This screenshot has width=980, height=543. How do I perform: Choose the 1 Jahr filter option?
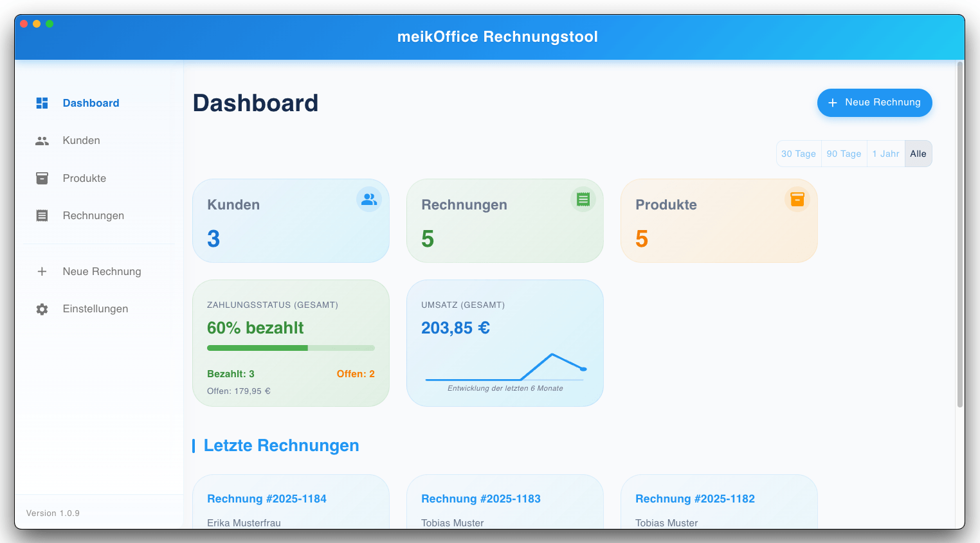[885, 154]
